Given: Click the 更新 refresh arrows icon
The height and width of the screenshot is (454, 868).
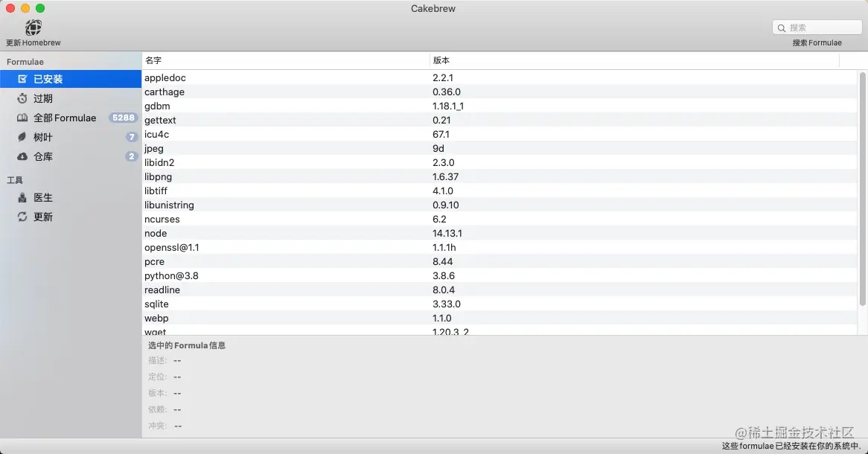Looking at the screenshot, I should tap(22, 217).
